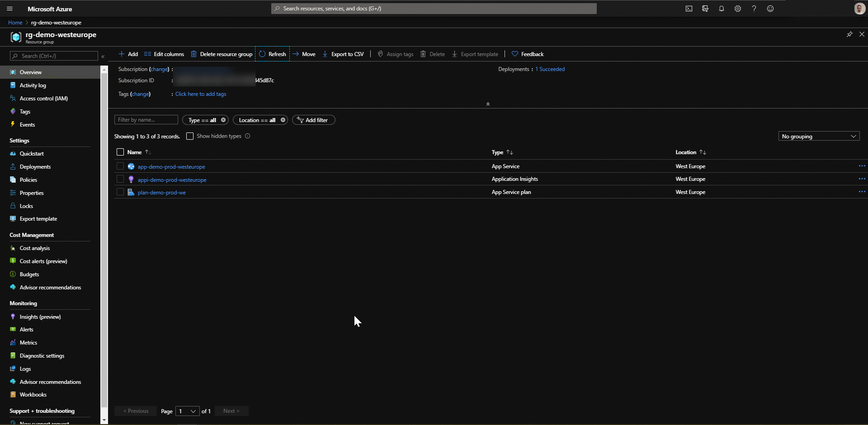Open the notifications bell
This screenshot has height=425, width=868.
click(x=721, y=9)
